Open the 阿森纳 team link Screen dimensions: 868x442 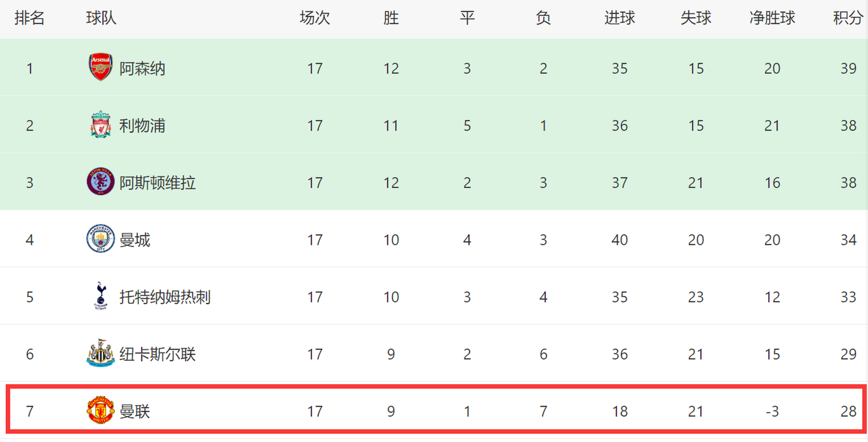[x=142, y=68]
